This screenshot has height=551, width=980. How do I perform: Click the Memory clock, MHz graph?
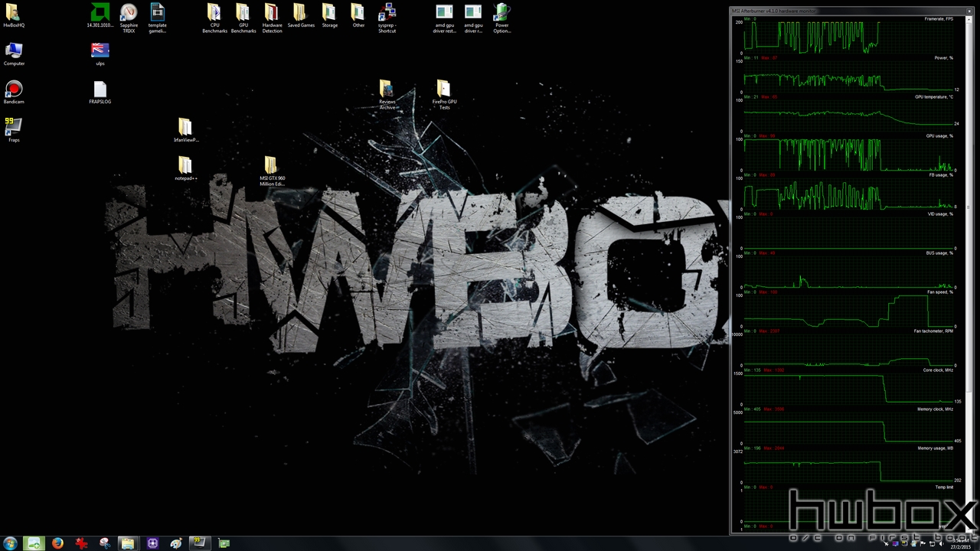(x=848, y=428)
